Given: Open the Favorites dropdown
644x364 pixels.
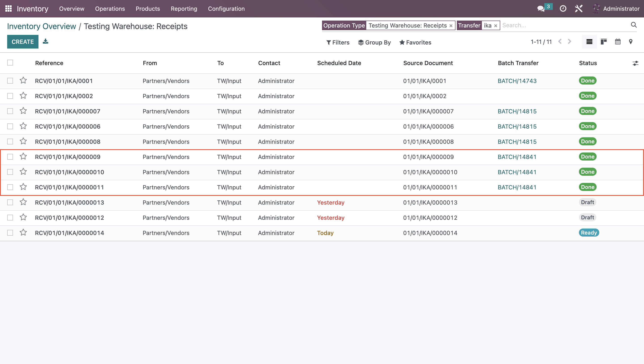Looking at the screenshot, I should pyautogui.click(x=415, y=42).
